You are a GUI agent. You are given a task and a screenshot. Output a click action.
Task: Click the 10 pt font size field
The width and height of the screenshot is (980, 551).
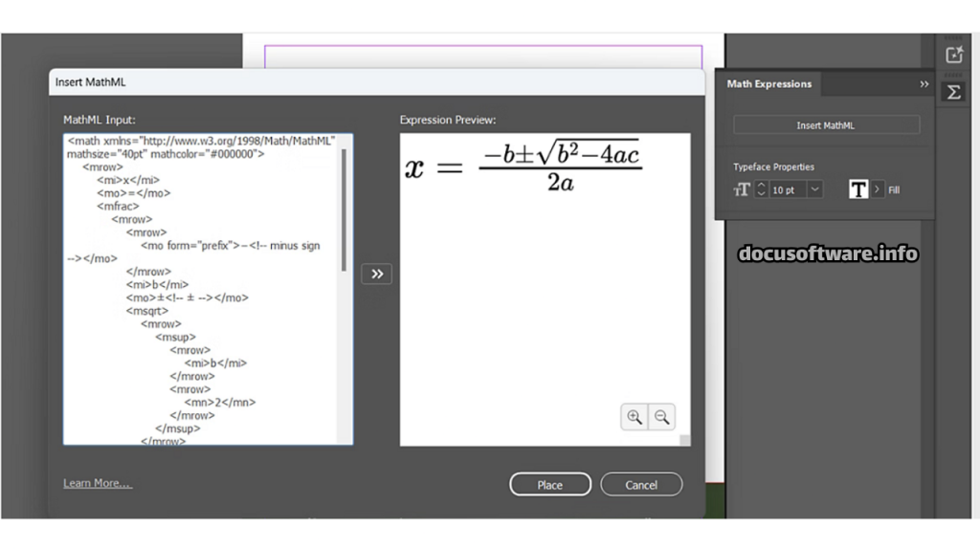coord(787,190)
